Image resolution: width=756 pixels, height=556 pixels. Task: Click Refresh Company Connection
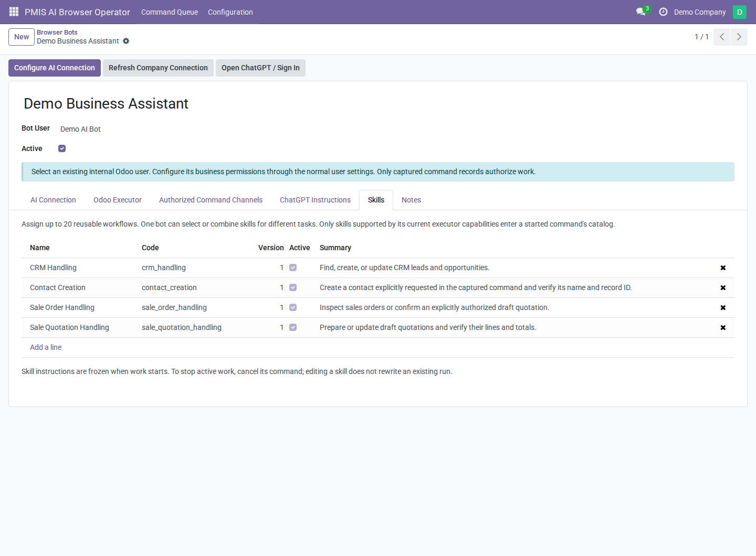click(158, 68)
